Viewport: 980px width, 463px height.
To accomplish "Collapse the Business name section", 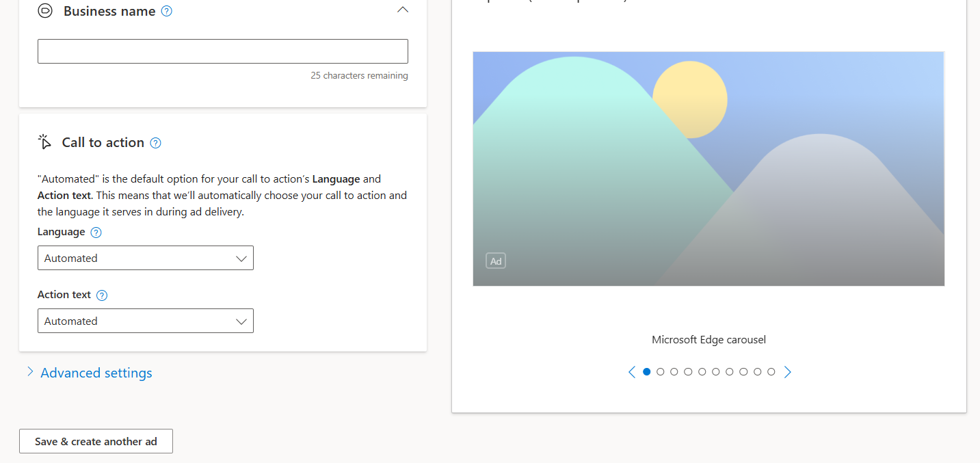I will [403, 10].
